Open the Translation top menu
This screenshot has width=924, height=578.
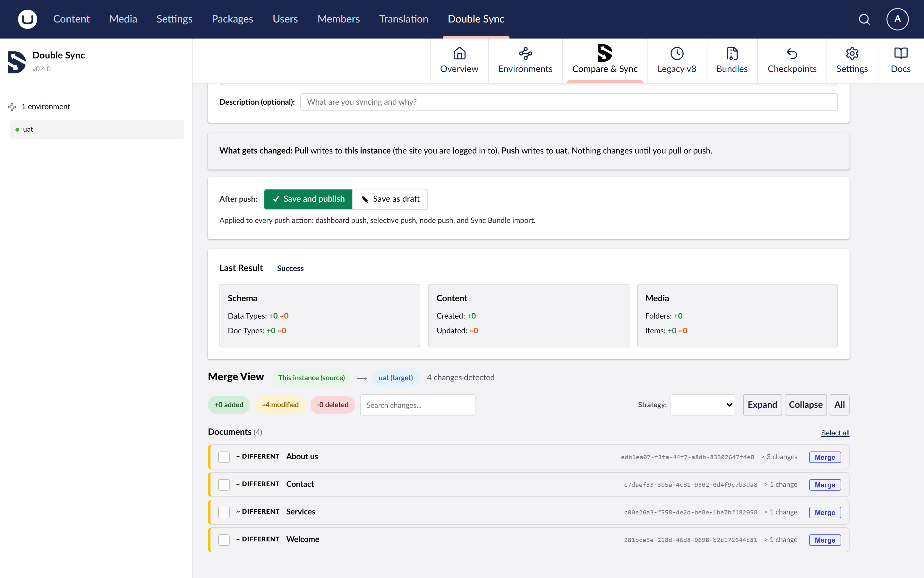[404, 19]
